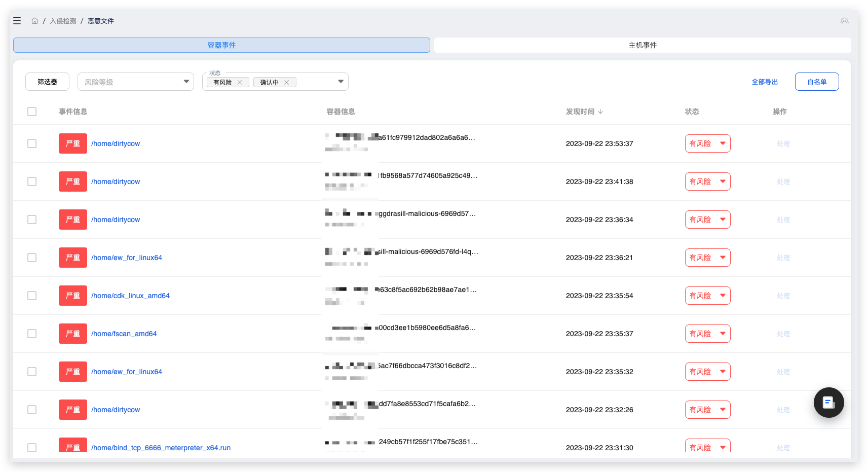This screenshot has width=868, height=472.
Task: Open 有风险 status dropdown for 23:35:32 row
Action: coord(707,372)
